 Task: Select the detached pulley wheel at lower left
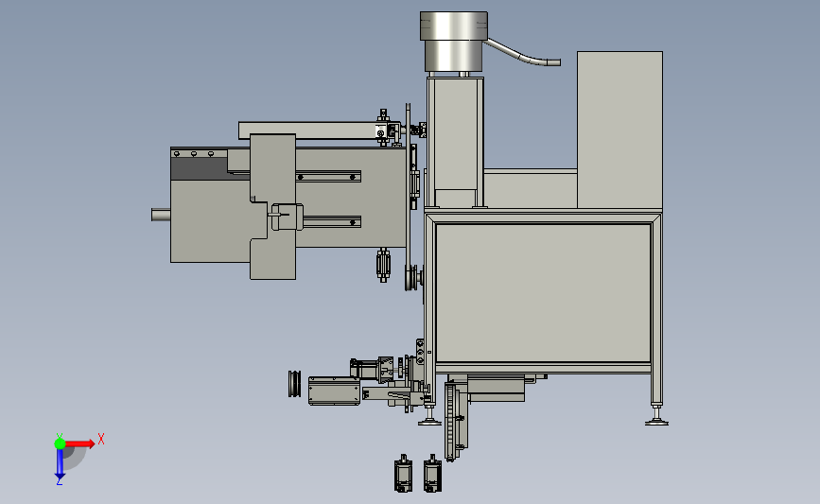294,384
